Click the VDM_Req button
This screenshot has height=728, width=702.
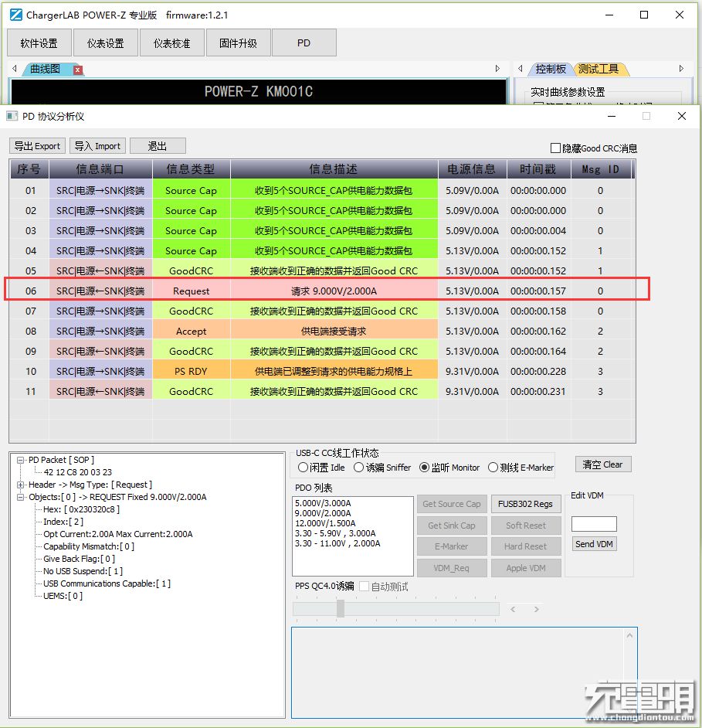[452, 568]
